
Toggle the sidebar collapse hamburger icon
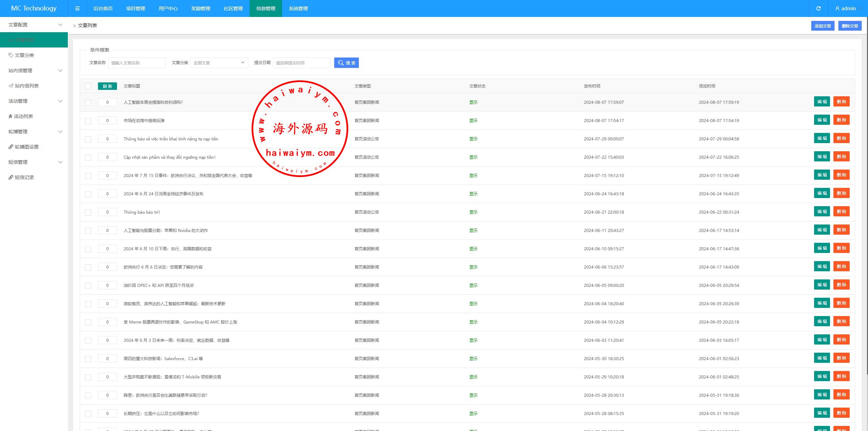pyautogui.click(x=77, y=8)
